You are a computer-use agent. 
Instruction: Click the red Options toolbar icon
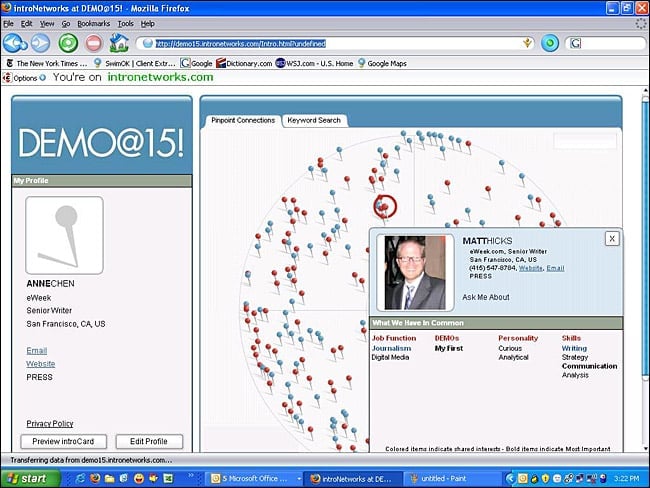tap(7, 78)
